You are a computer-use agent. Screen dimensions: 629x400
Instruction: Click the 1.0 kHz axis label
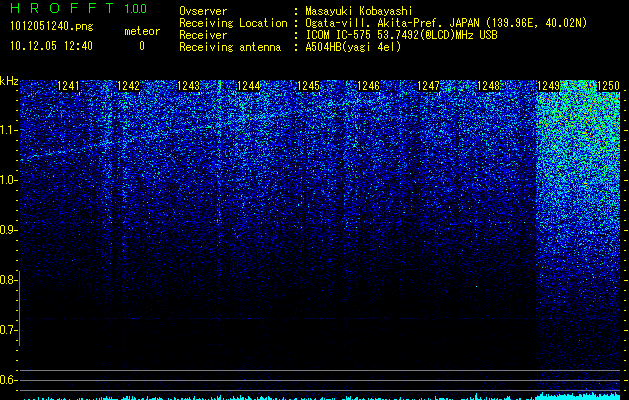coord(8,180)
